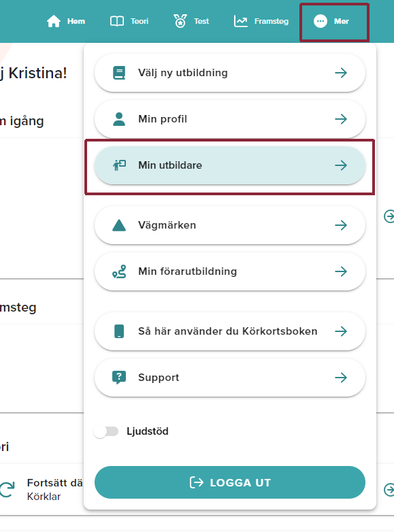Click the Min utbildare instructor icon
394x532 pixels.
coord(119,165)
